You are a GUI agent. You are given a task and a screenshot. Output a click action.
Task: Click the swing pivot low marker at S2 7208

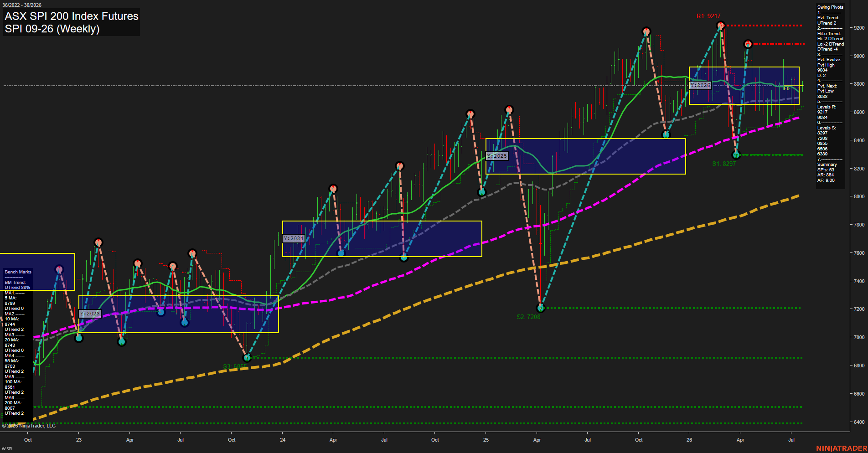[x=541, y=308]
